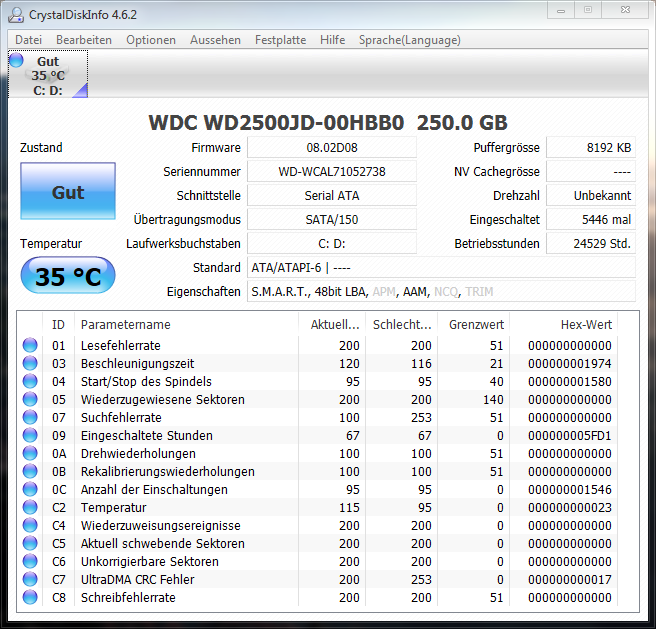Click the Hex-Wert column header
Viewport: 656px width, 629px height.
[564, 324]
